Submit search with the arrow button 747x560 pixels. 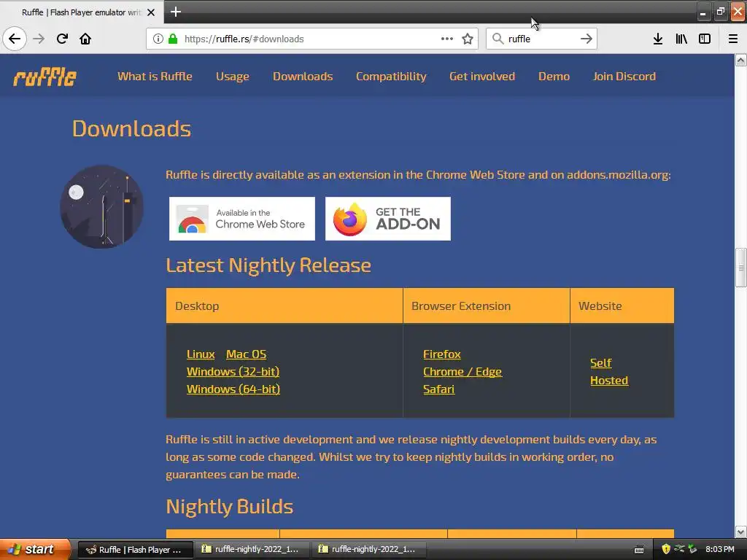click(x=587, y=39)
